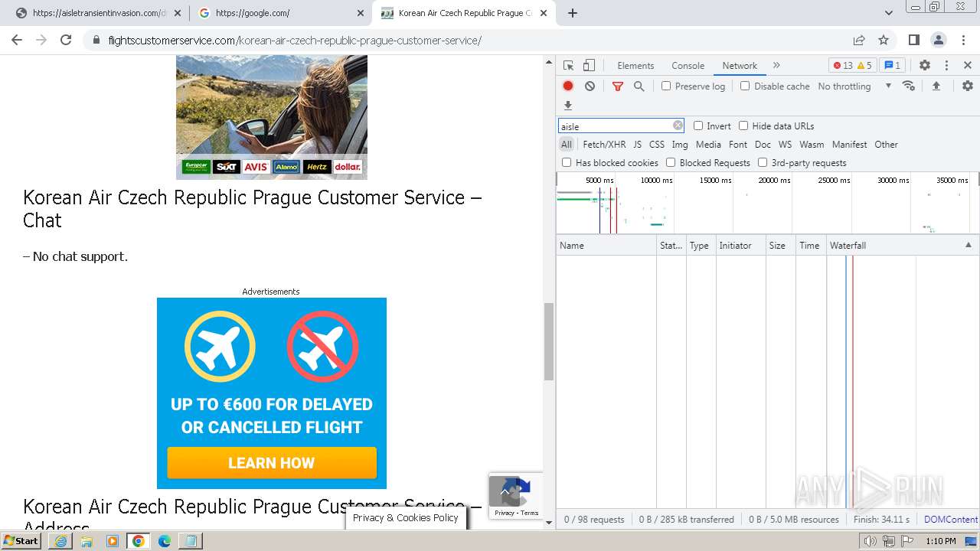Sort requests by the Name column
The image size is (980, 551).
[606, 245]
